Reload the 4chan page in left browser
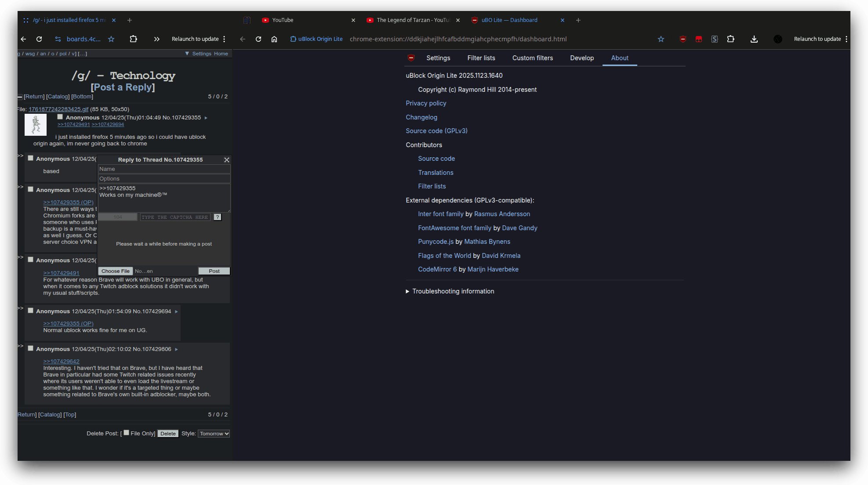Image resolution: width=868 pixels, height=485 pixels. (x=39, y=39)
